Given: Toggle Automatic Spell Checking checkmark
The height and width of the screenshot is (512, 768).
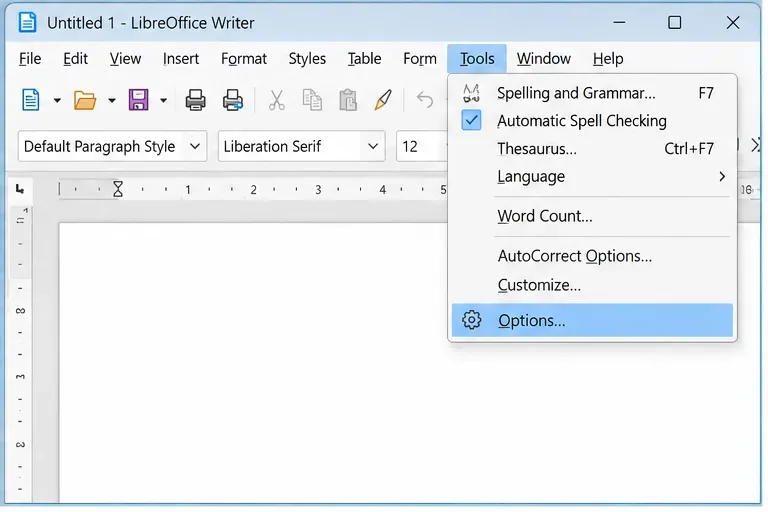Looking at the screenshot, I should tap(471, 121).
